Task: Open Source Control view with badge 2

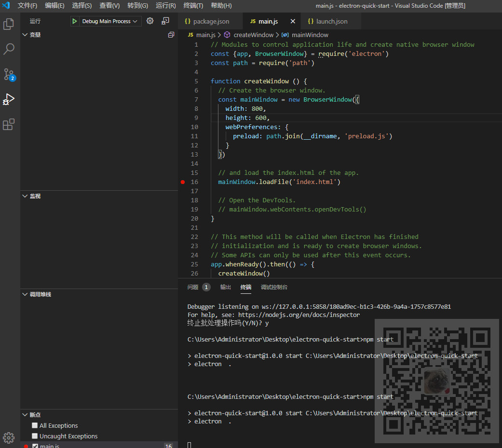Action: 9,74
